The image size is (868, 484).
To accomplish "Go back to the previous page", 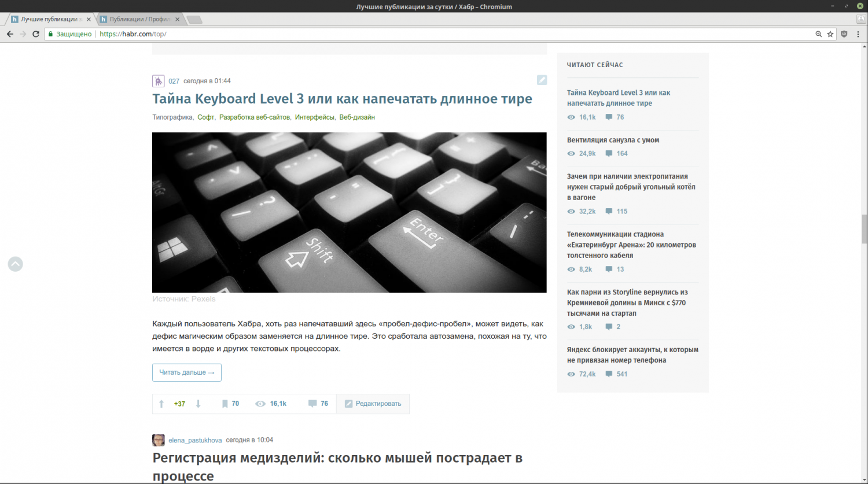I will tap(10, 34).
